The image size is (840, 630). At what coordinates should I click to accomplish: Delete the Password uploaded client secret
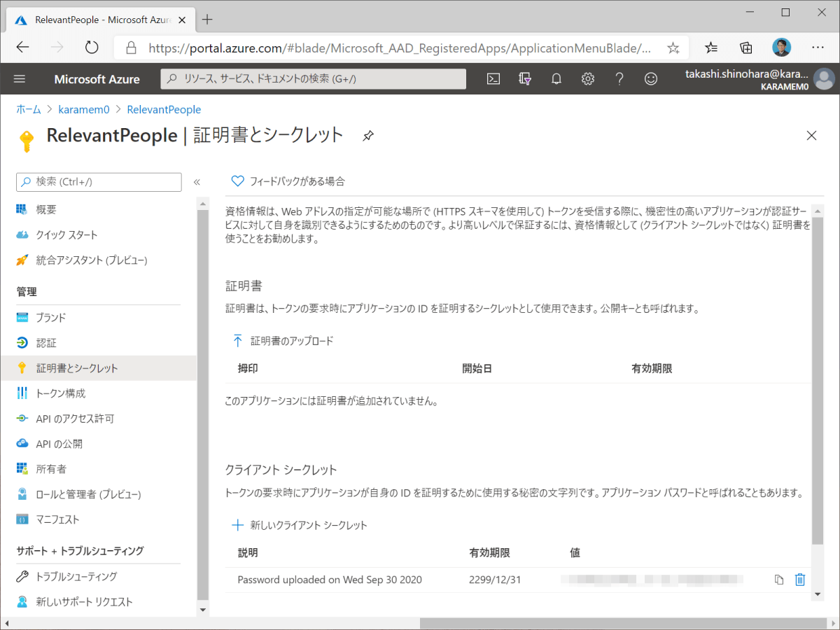[800, 580]
